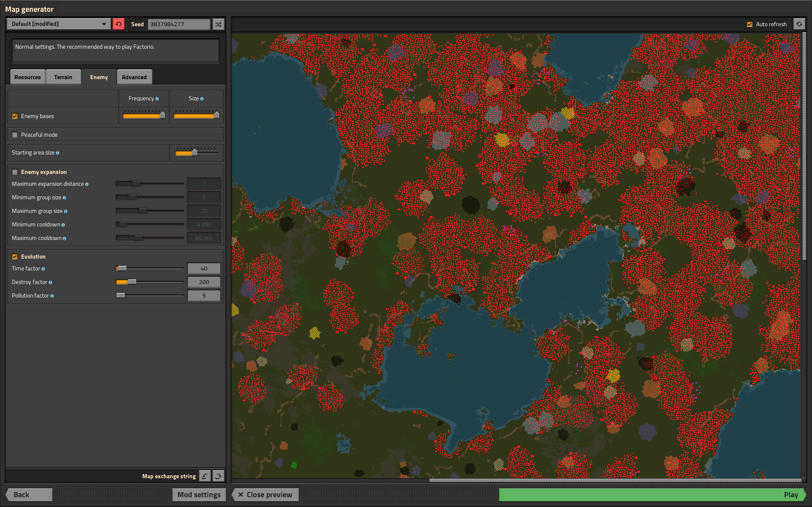Image resolution: width=812 pixels, height=507 pixels.
Task: Adjust the Enemy bases Size slider
Action: 196,115
